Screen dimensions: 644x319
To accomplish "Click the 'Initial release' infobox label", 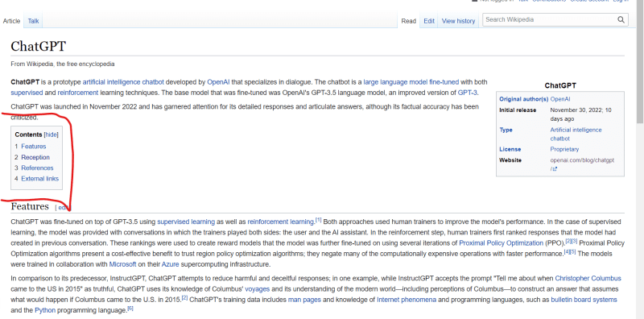I will (518, 110).
